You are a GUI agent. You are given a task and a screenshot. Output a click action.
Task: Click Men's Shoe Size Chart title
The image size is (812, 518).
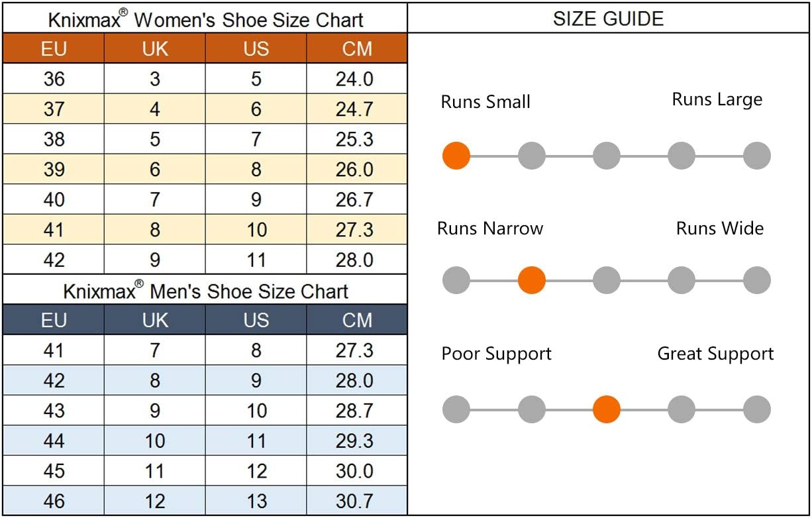(x=205, y=291)
